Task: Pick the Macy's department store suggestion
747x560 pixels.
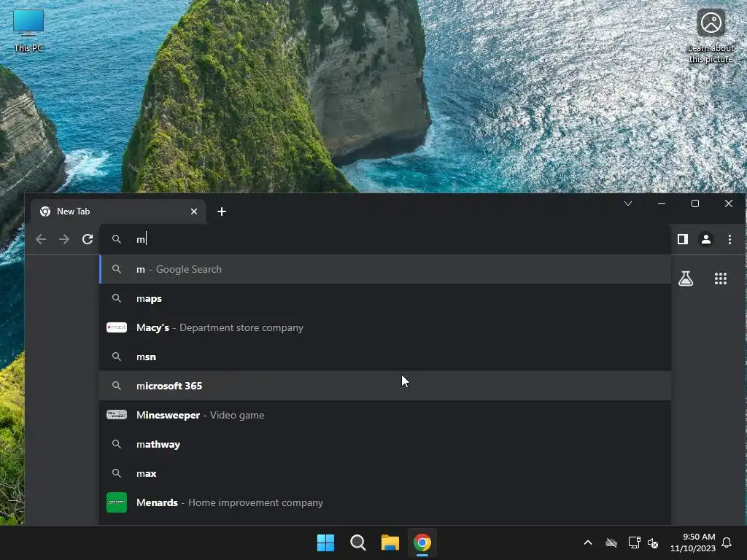Action: [x=385, y=327]
